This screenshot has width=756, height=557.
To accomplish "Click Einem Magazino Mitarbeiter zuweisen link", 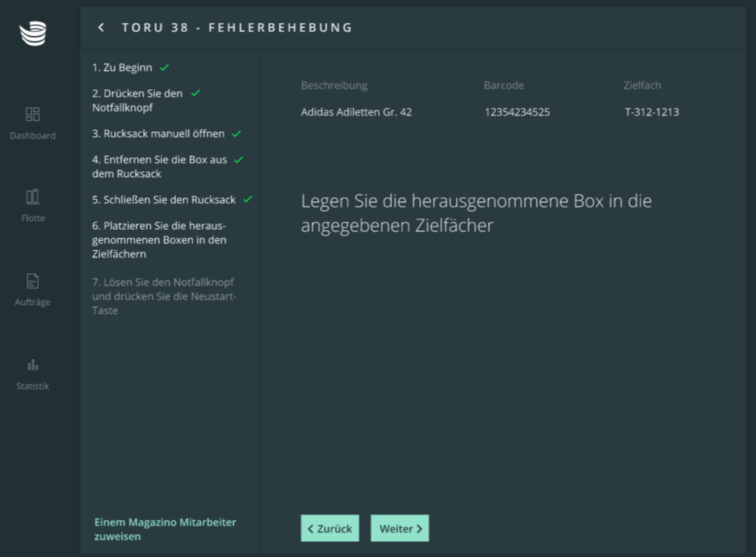I will (x=165, y=529).
